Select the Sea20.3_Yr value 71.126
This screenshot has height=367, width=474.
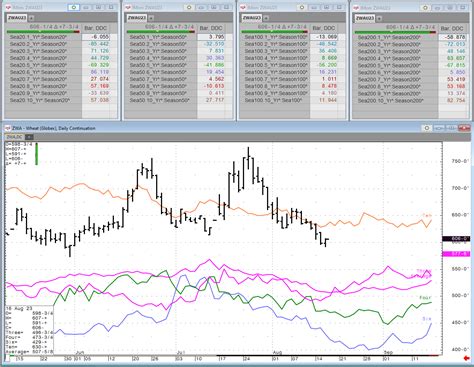(100, 51)
